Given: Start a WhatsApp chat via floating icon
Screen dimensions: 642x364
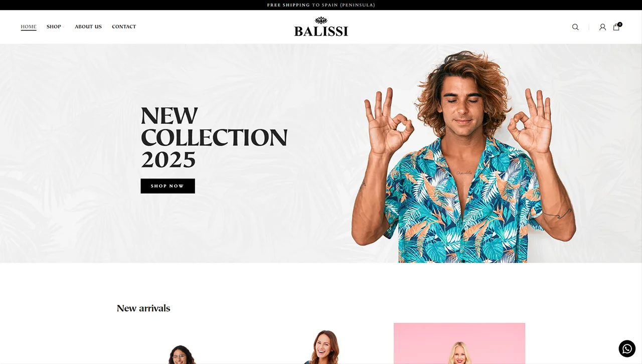Looking at the screenshot, I should 627,348.
